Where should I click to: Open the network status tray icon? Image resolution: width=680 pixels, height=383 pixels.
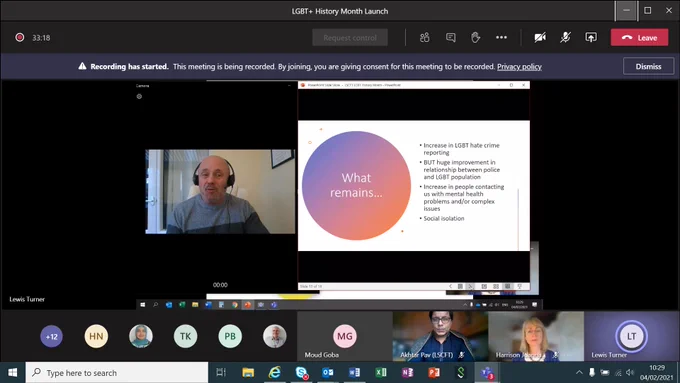click(618, 373)
